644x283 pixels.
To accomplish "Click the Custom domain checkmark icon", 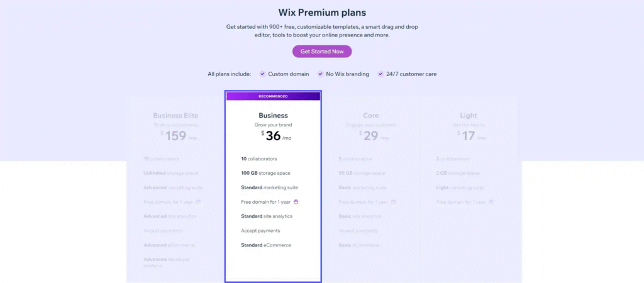I will pos(262,74).
